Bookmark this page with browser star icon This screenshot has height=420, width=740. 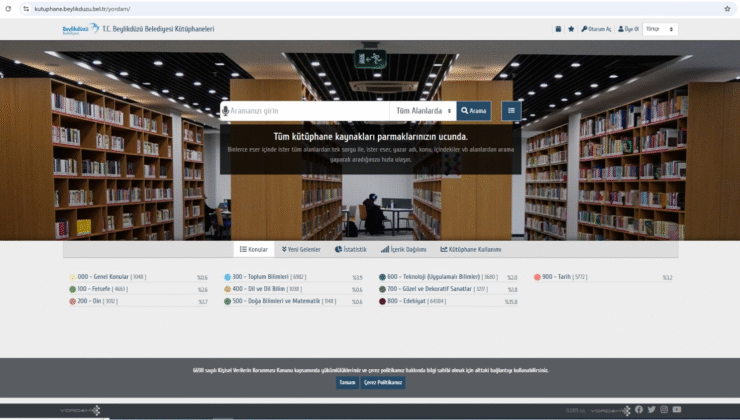click(726, 8)
